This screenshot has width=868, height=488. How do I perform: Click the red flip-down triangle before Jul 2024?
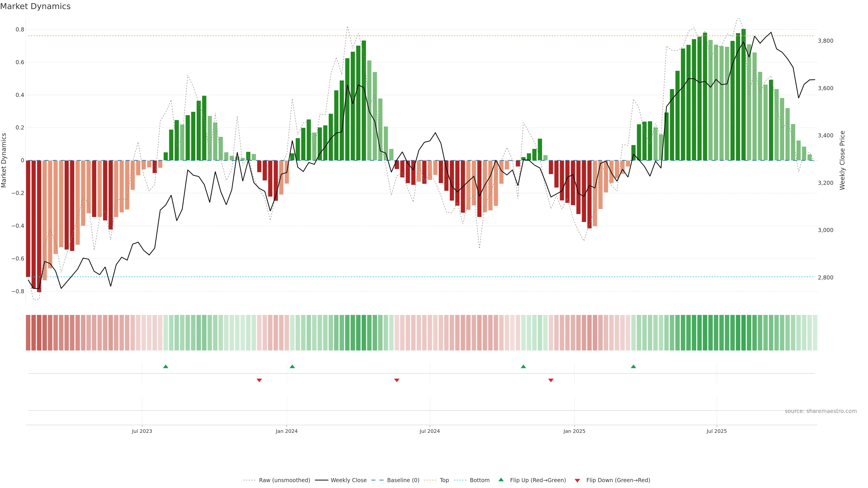[397, 380]
